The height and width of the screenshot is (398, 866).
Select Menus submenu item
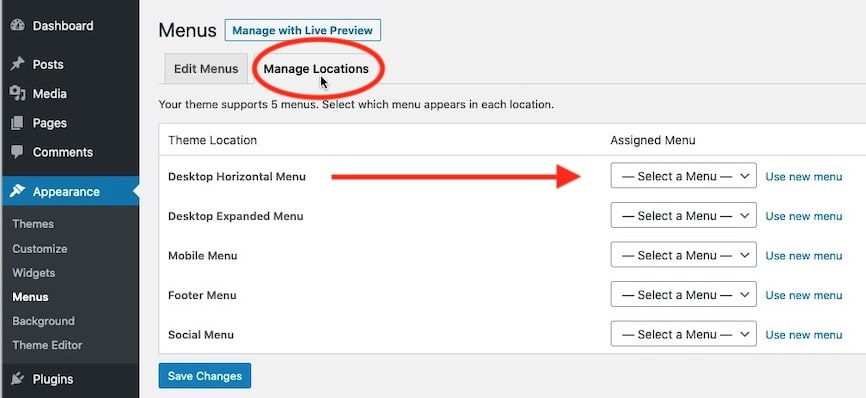coord(30,297)
